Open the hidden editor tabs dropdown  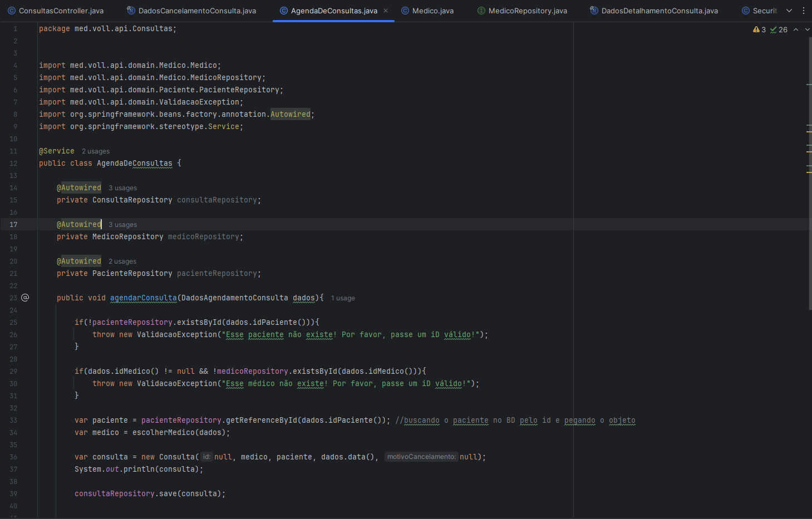[x=789, y=11]
